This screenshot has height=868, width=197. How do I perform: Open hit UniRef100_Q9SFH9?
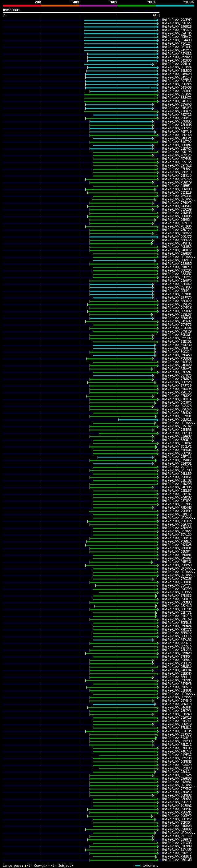coord(176,20)
